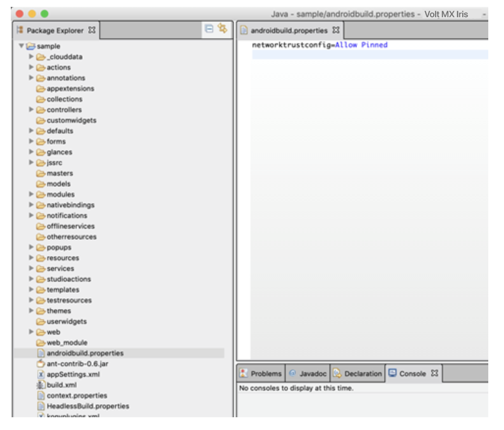Image resolution: width=504 pixels, height=430 pixels.
Task: Click the context.properties file icon
Action: [41, 396]
